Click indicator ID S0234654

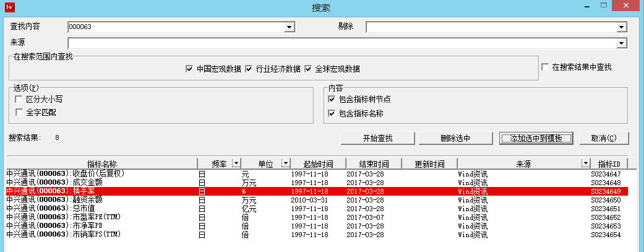pyautogui.click(x=606, y=235)
